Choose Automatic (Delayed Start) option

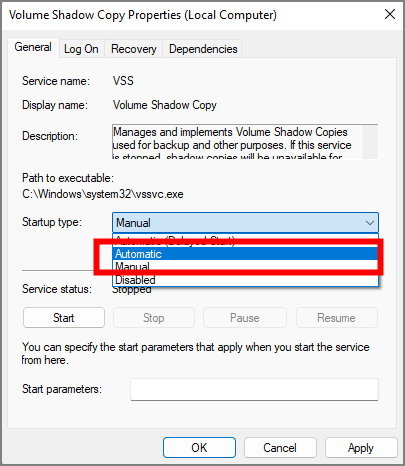coord(246,241)
